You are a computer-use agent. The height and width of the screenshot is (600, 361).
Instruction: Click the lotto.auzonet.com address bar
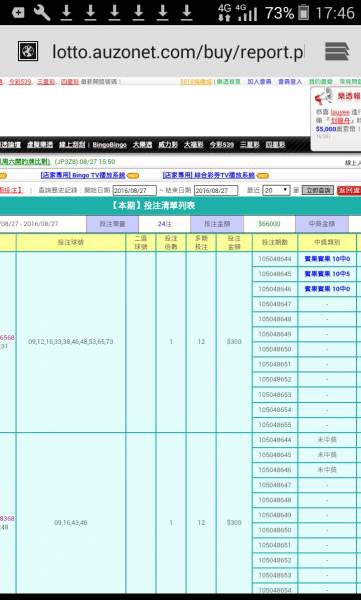[178, 52]
